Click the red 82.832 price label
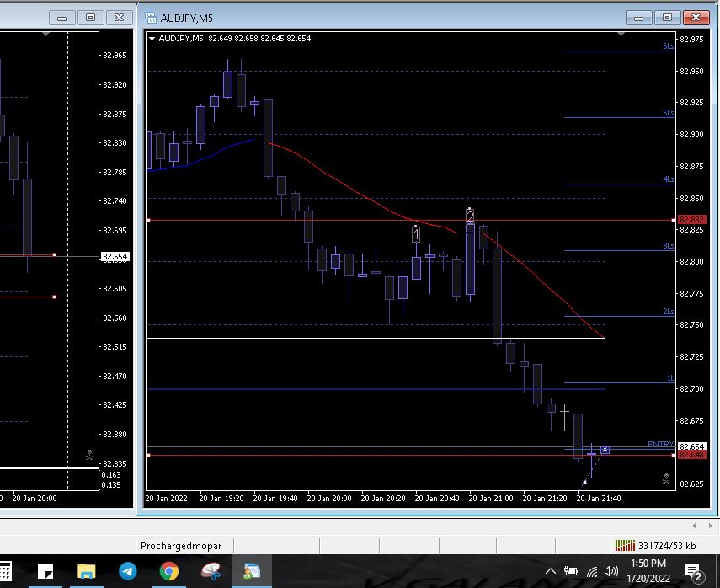 coord(691,220)
